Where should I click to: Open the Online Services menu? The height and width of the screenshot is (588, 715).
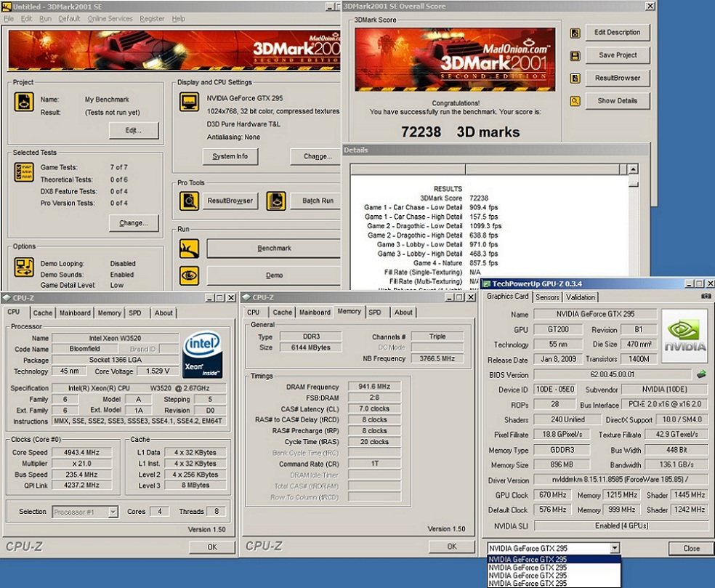[x=110, y=19]
